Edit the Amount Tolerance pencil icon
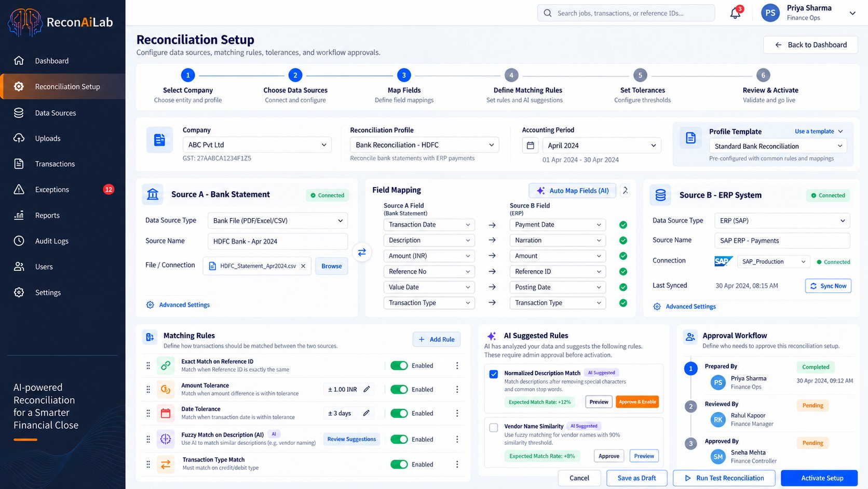 (x=367, y=389)
